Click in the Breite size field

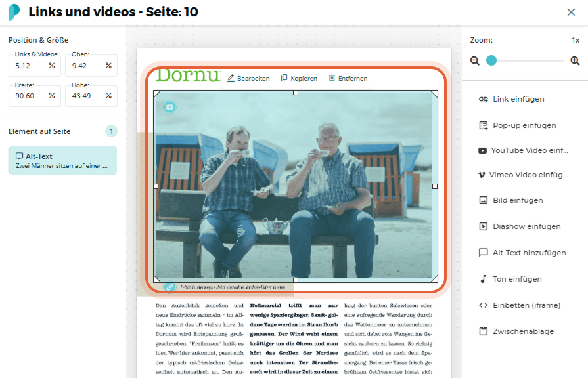click(x=35, y=96)
